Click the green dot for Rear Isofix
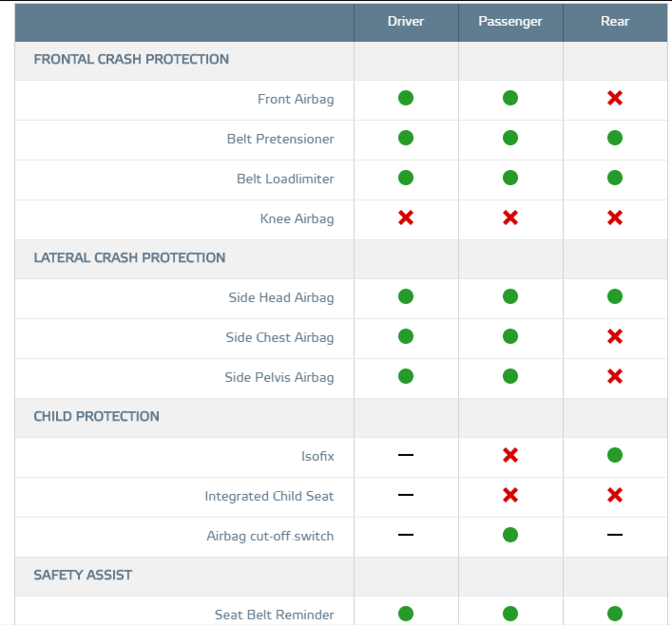The height and width of the screenshot is (625, 672). (x=615, y=455)
